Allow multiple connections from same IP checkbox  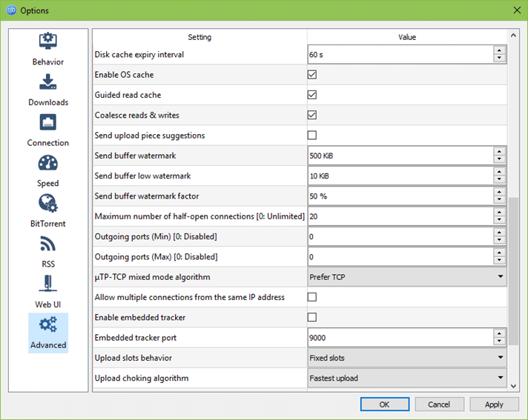(312, 297)
